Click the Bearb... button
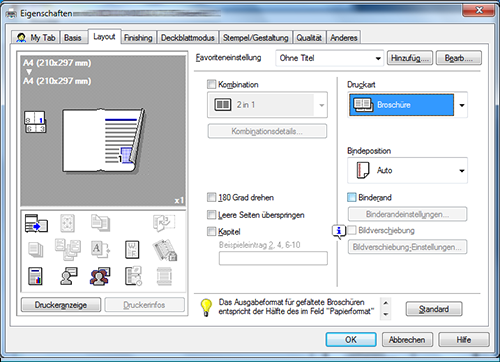Viewport: 500px width, 362px height. pos(458,58)
